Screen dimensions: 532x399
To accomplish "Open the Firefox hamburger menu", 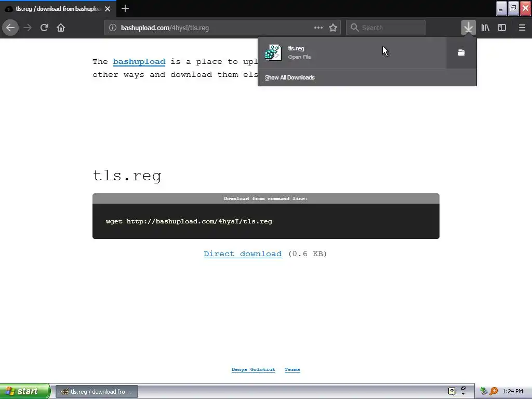I will coord(522,28).
